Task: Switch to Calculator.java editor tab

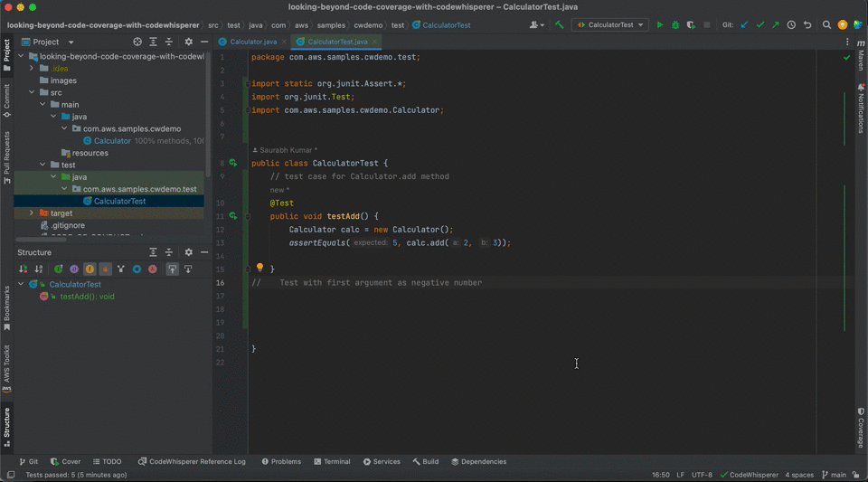Action: click(x=253, y=43)
